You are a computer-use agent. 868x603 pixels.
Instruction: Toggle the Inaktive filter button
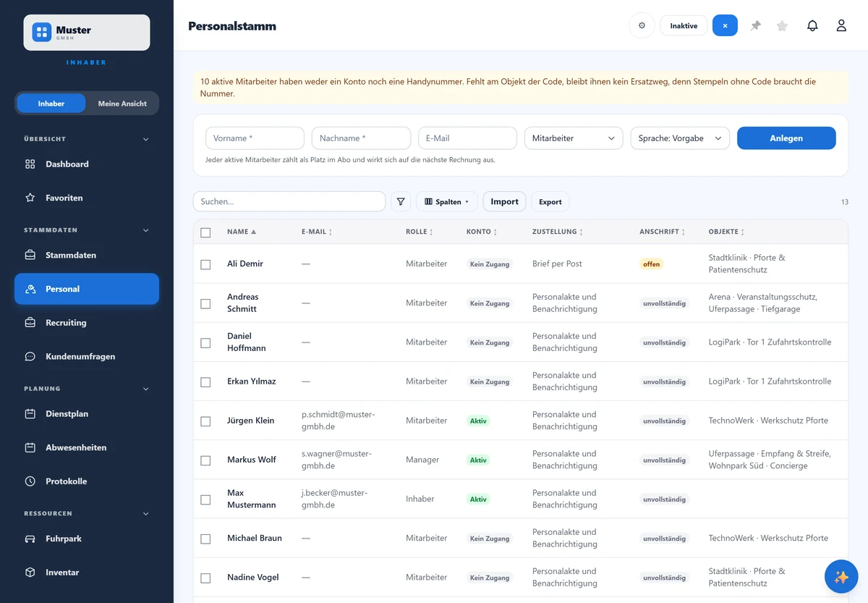click(x=684, y=25)
